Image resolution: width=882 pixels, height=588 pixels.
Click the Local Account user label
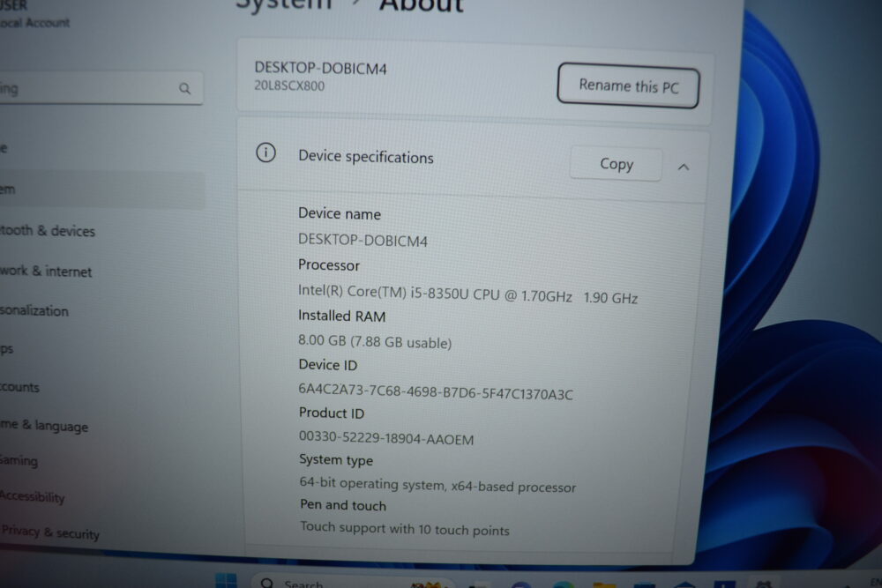(x=35, y=23)
